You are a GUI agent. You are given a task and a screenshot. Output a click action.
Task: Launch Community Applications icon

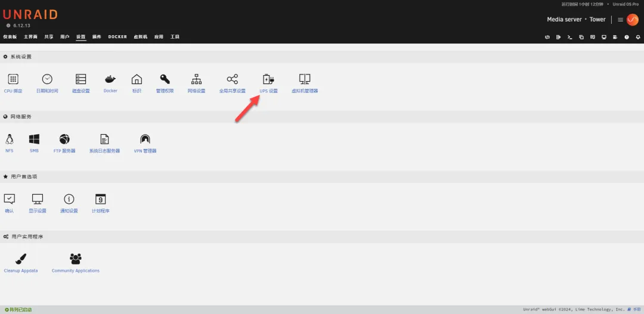click(x=75, y=259)
